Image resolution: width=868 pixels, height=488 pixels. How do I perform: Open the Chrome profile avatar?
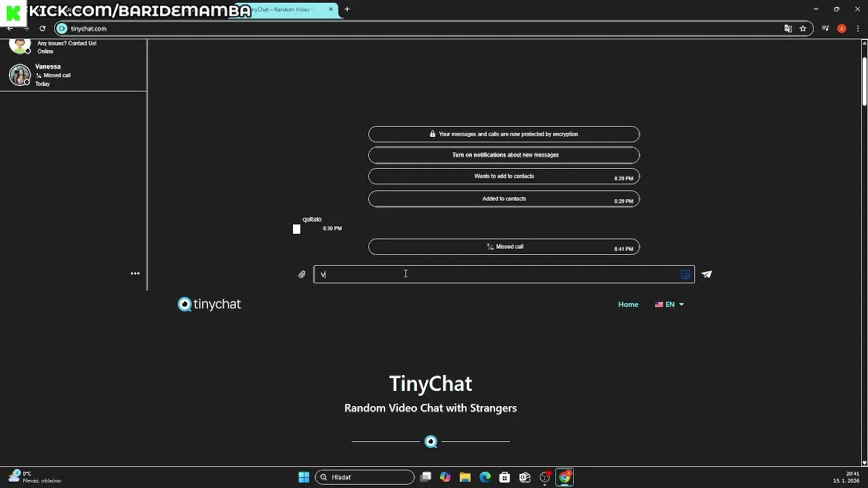[x=842, y=28]
